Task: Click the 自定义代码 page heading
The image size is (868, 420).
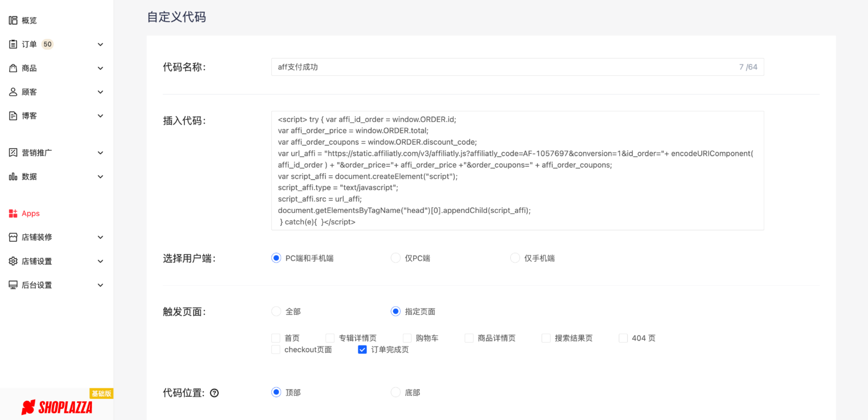Action: click(176, 17)
